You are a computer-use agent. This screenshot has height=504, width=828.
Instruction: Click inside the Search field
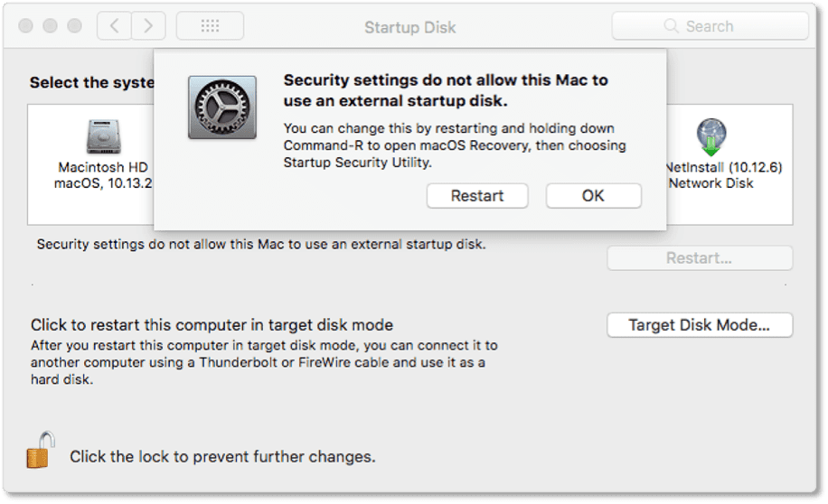coord(710,26)
